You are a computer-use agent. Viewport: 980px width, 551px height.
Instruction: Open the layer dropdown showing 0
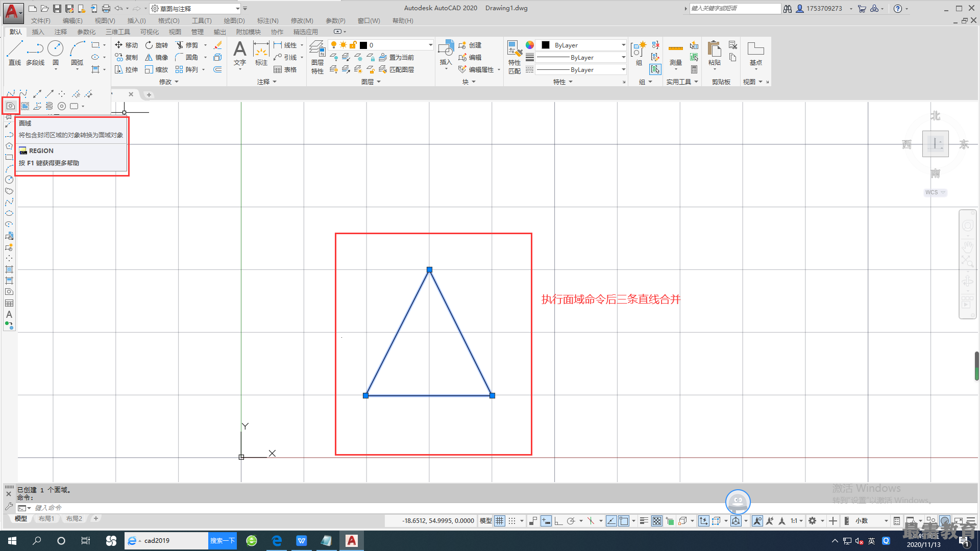(x=381, y=45)
